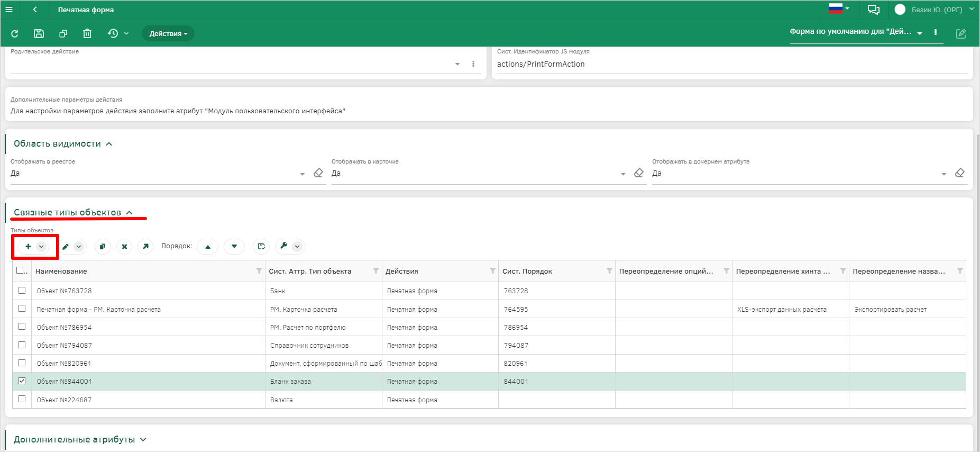Image resolution: width=980 pixels, height=452 pixels.
Task: Copy selected row in table toolbar
Action: point(103,247)
